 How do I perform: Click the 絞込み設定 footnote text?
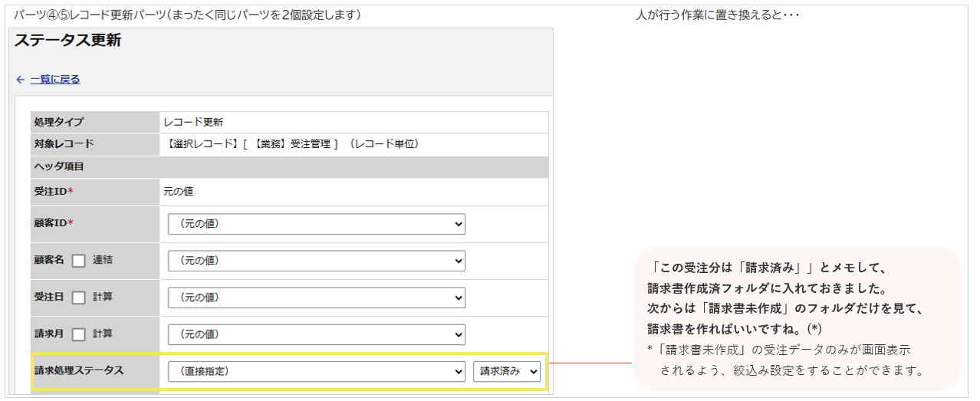point(792,371)
